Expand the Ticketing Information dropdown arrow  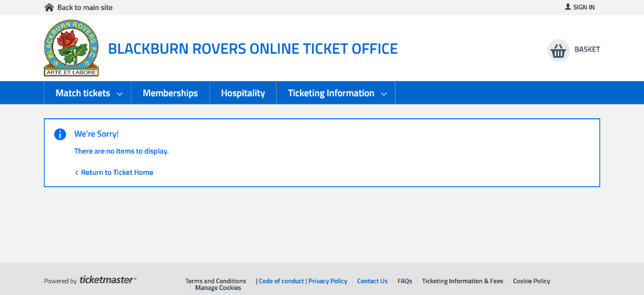tap(384, 94)
